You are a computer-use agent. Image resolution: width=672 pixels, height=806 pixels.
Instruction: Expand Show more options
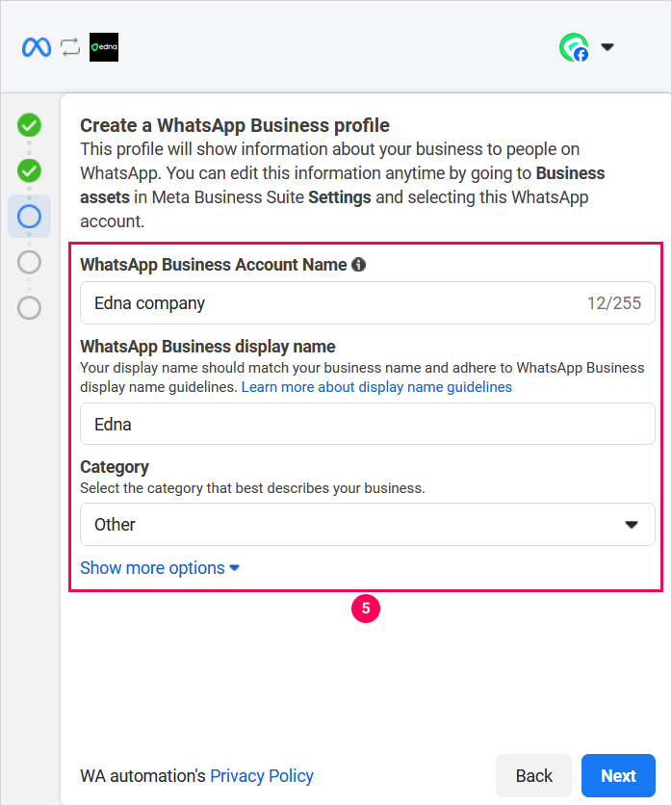tap(160, 568)
